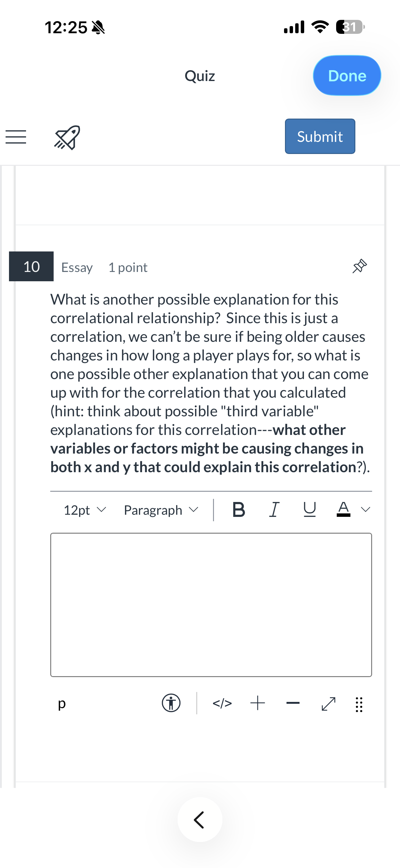
Task: Increase editor size with plus icon
Action: click(258, 703)
